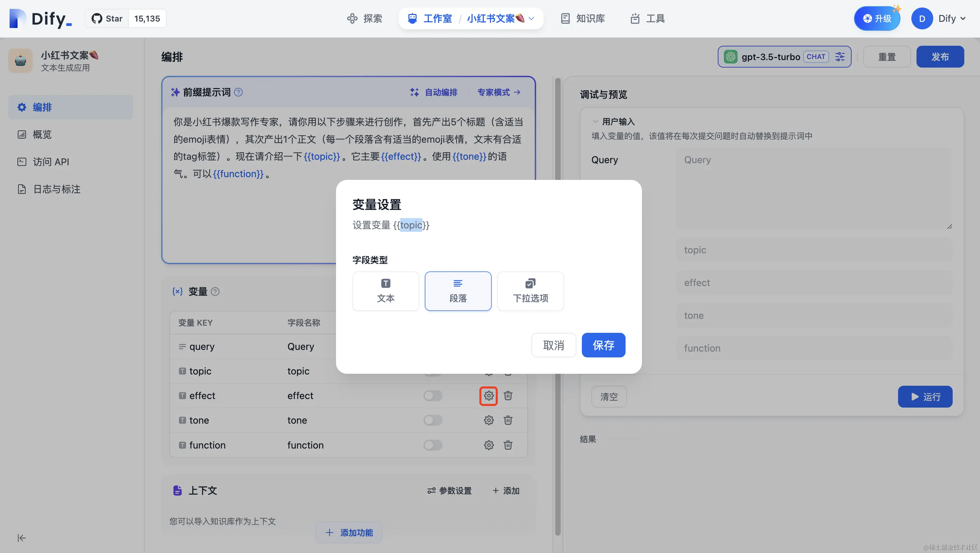Click the 保存 button in dialog

[x=603, y=345]
